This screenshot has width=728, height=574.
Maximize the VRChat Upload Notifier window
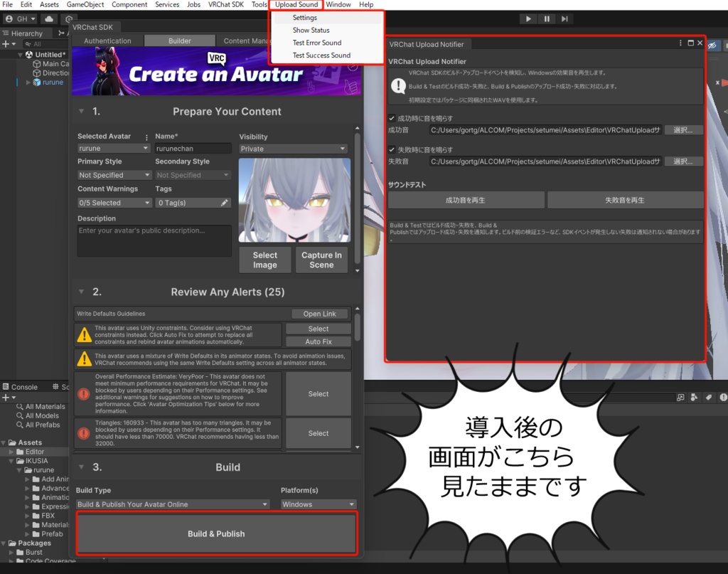coord(691,43)
